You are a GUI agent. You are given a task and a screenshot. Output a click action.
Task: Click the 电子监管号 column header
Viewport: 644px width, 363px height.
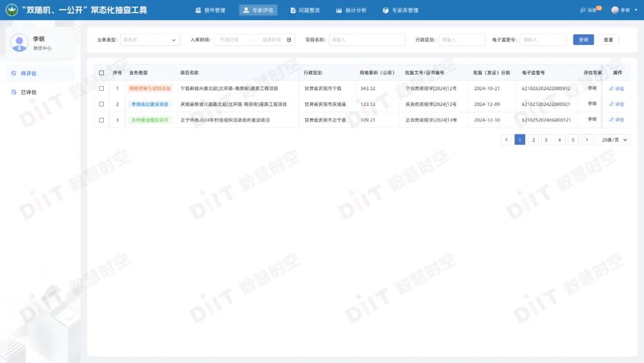[534, 73]
